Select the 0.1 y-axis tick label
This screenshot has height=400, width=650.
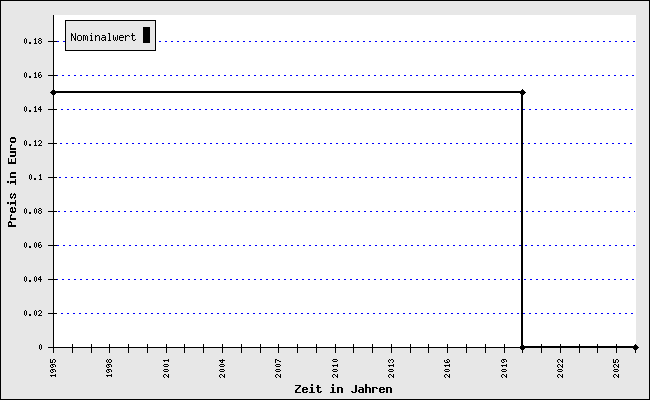pos(35,177)
